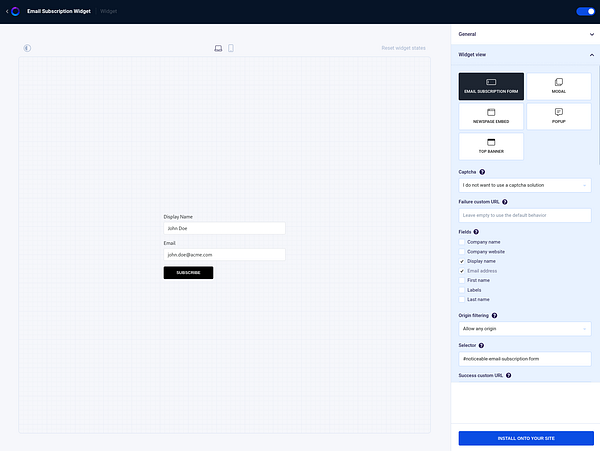Open the Origin filtering dropdown
600x451 pixels.
coord(525,329)
